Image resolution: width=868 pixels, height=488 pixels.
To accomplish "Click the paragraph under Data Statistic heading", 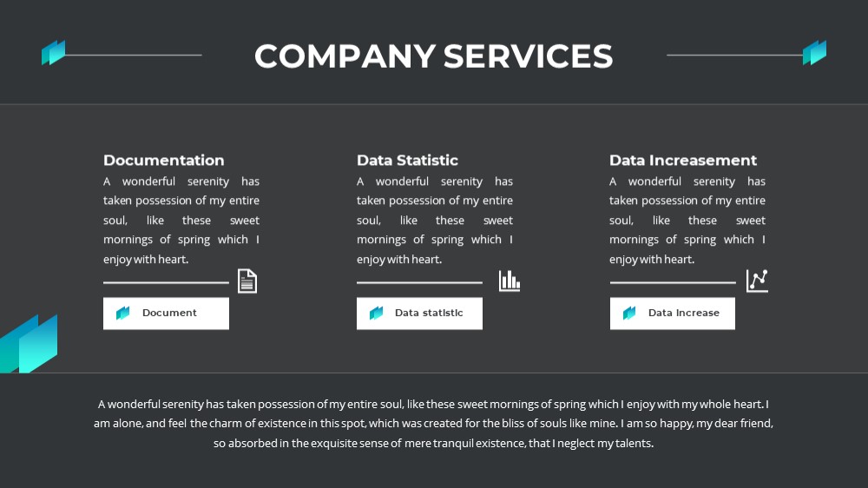I will pos(435,220).
